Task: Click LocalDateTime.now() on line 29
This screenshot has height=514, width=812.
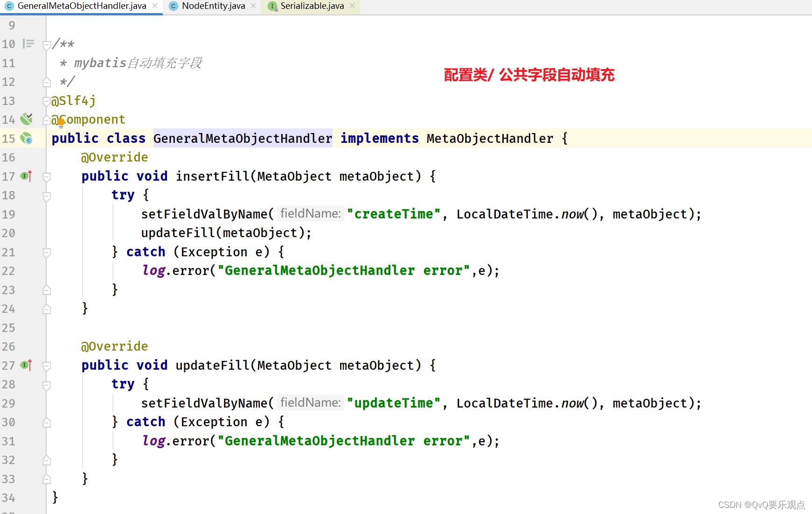Action: coord(527,403)
